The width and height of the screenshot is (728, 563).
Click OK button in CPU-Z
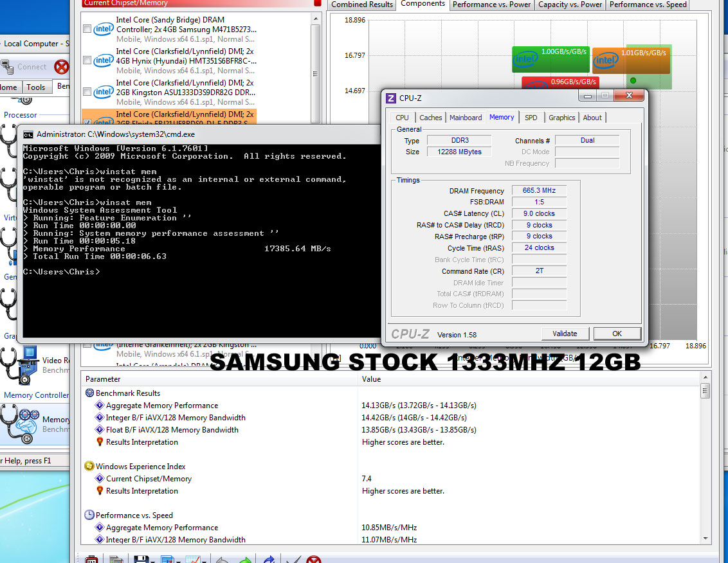point(617,334)
